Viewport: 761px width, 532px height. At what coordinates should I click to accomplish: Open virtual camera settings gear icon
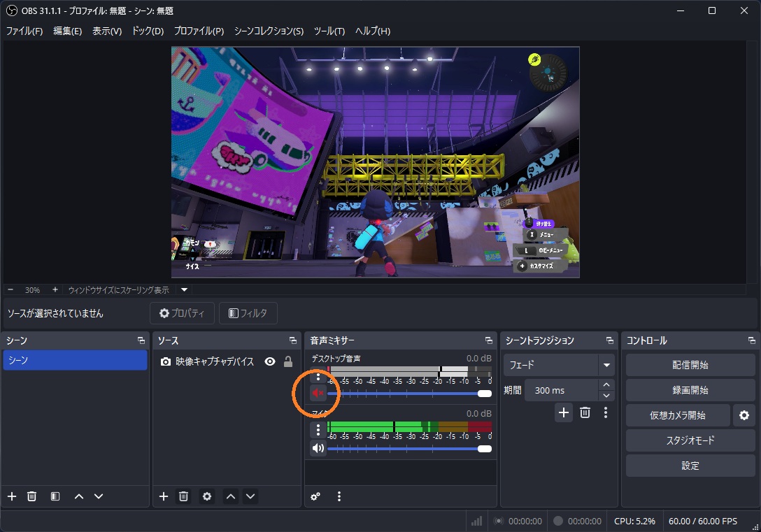click(x=744, y=415)
